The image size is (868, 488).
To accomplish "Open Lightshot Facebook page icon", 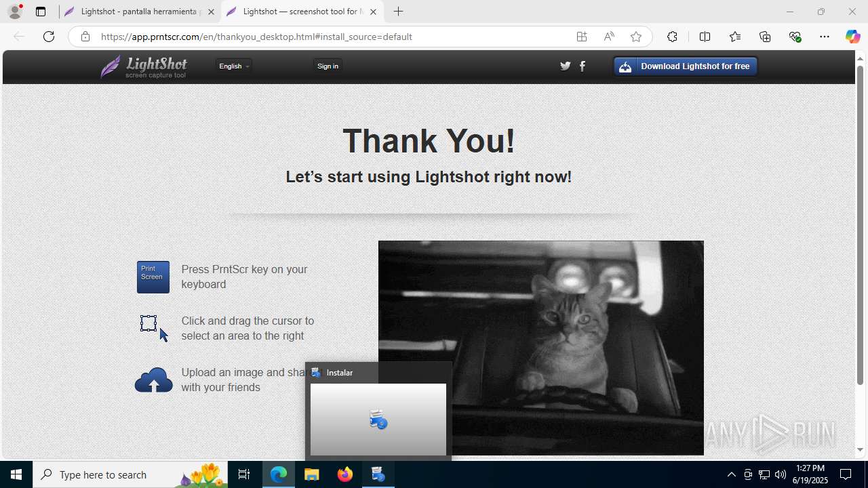I will pos(583,66).
